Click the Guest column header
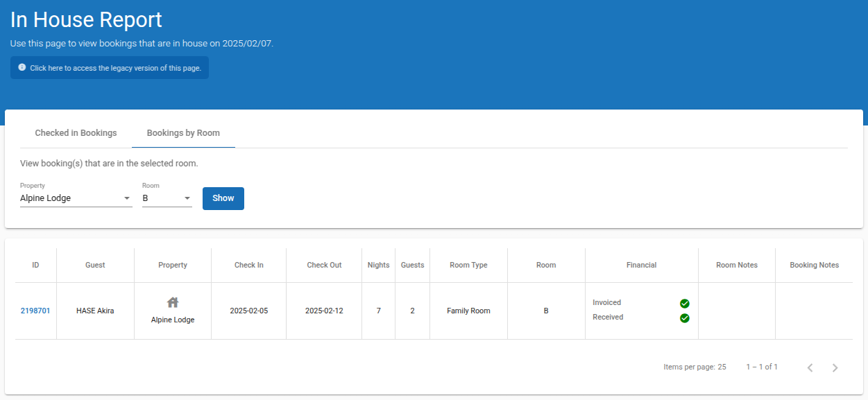Image resolution: width=868 pixels, height=400 pixels. 95,265
